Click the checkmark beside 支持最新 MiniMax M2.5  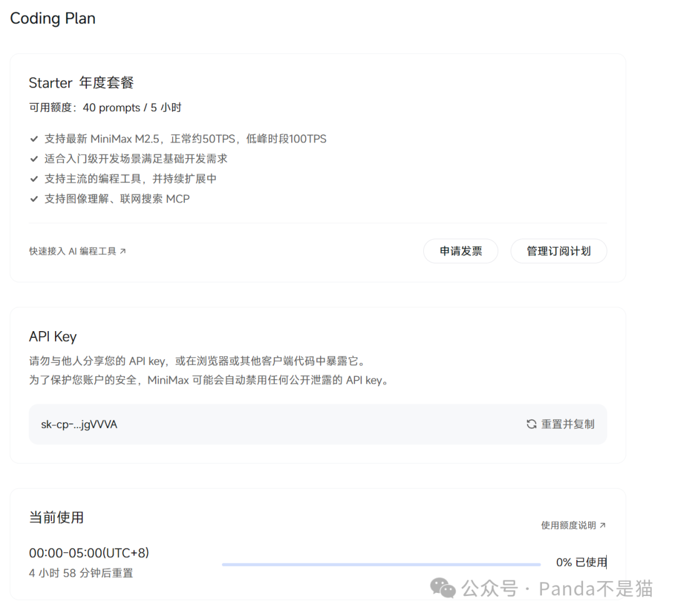(x=34, y=139)
